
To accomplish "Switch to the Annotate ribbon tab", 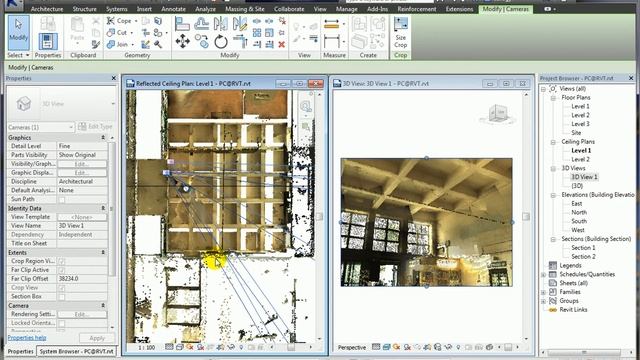I will pyautogui.click(x=173, y=9).
